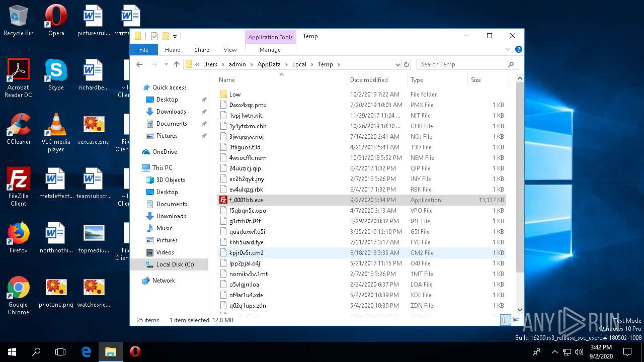Open FileZilla Client desktop shortcut
This screenshot has height=362, width=644.
[x=19, y=187]
